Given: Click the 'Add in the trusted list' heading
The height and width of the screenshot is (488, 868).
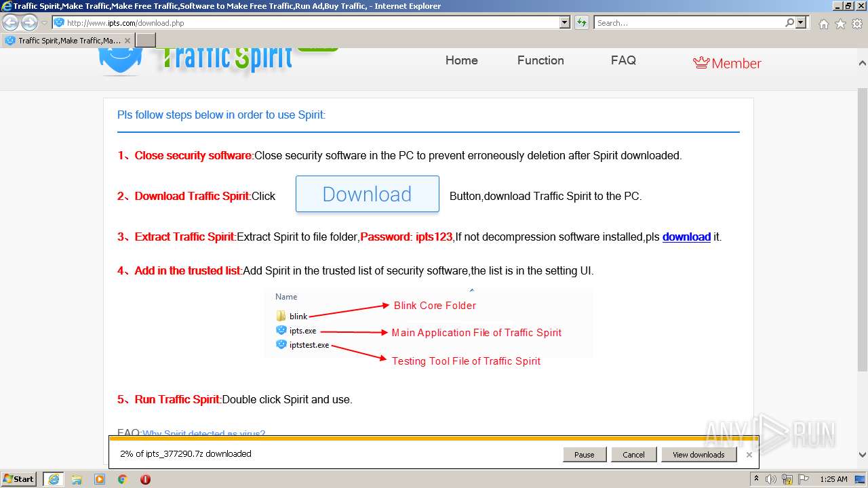Looking at the screenshot, I should pyautogui.click(x=188, y=271).
